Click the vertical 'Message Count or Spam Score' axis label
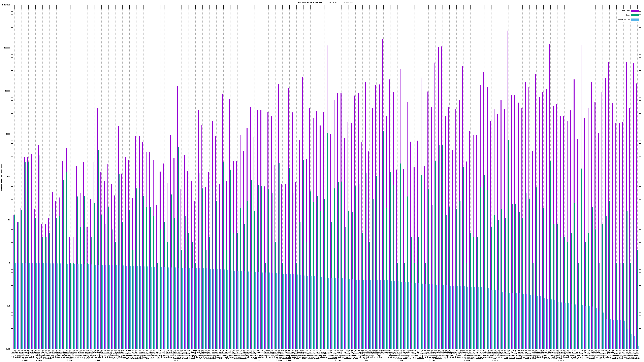Image resolution: width=644 pixels, height=362 pixels. 1,177
